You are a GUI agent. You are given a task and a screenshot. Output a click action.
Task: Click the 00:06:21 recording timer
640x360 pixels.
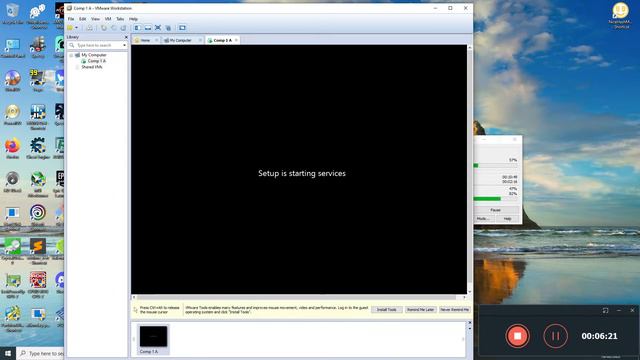(x=599, y=336)
